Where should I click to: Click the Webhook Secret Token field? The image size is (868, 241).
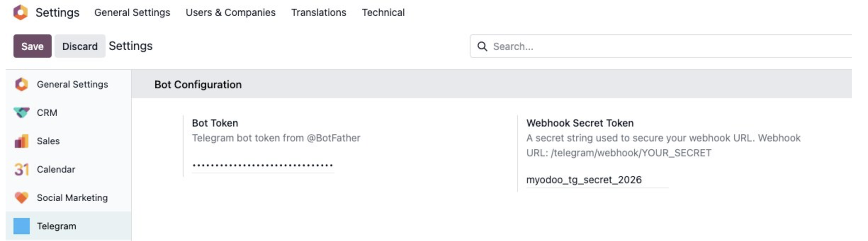597,180
